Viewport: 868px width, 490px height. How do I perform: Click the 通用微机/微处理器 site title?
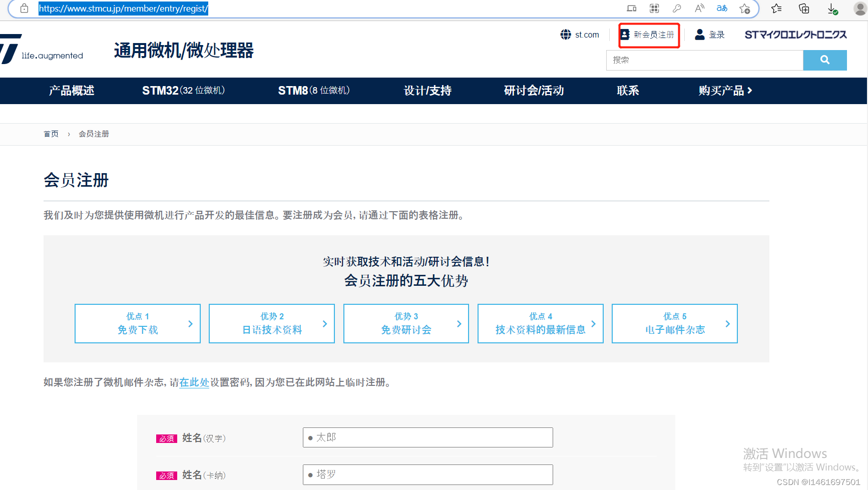coord(184,51)
